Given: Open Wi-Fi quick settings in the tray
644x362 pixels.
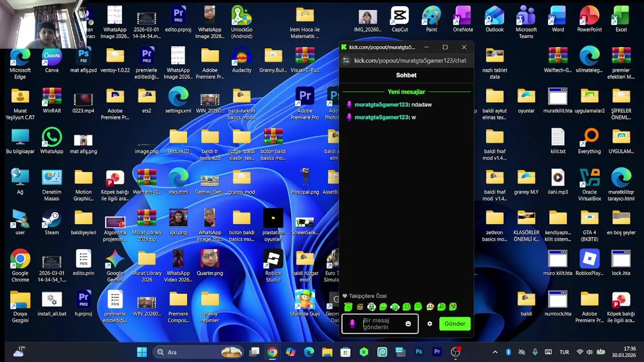Looking at the screenshot, I should 580,352.
